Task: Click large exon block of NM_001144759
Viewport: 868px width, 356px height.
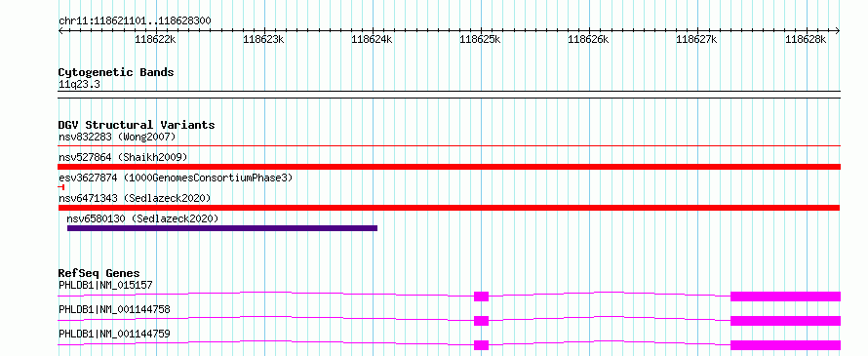Action: coord(785,345)
